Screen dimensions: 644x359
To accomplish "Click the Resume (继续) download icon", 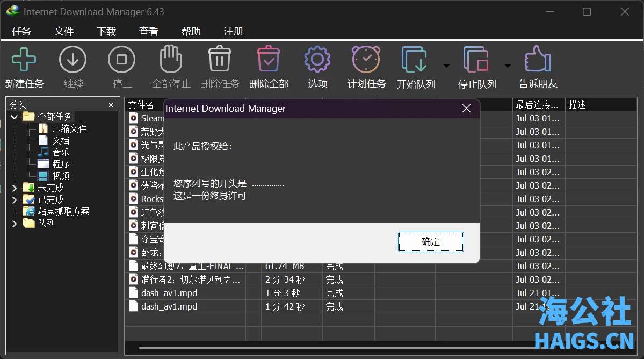I will click(x=73, y=60).
